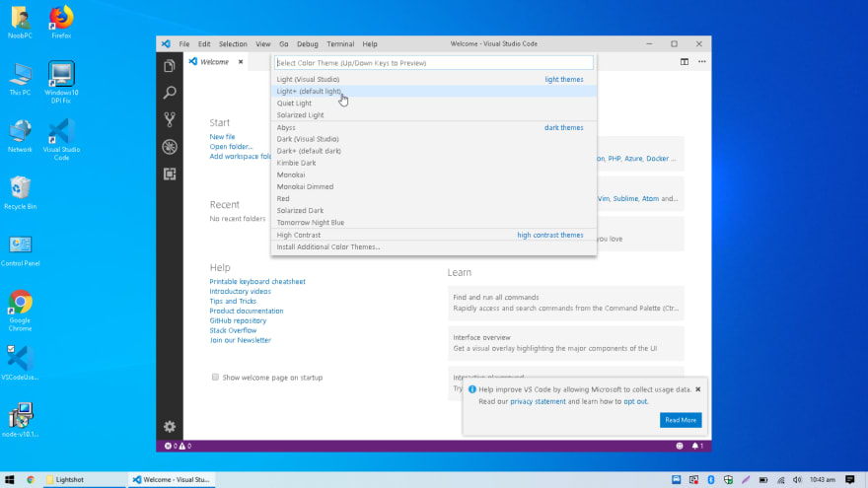Select the Visual Studio Code desktop shortcut
The image size is (868, 488).
click(61, 140)
